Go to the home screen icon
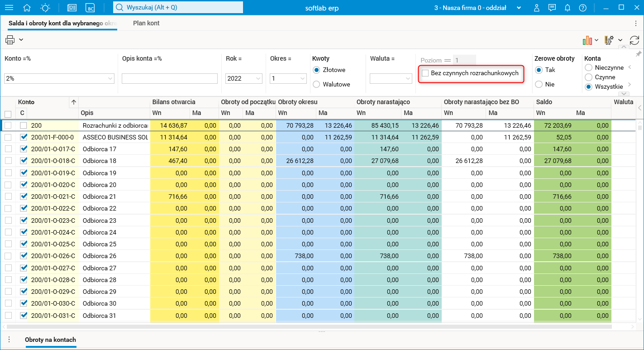Viewport: 644px width, 350px height. click(27, 8)
